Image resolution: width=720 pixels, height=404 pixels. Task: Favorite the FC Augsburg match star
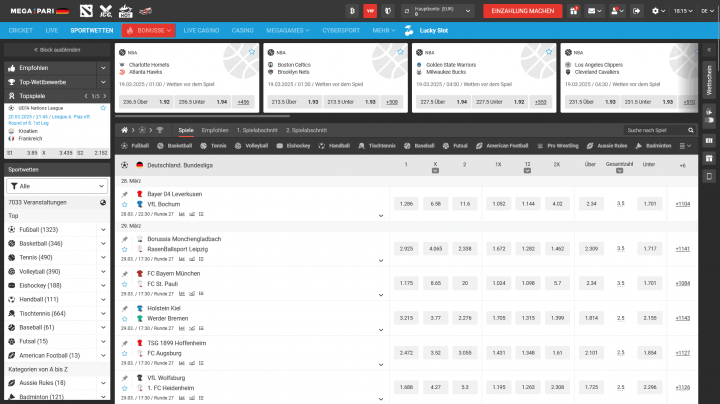(x=124, y=354)
